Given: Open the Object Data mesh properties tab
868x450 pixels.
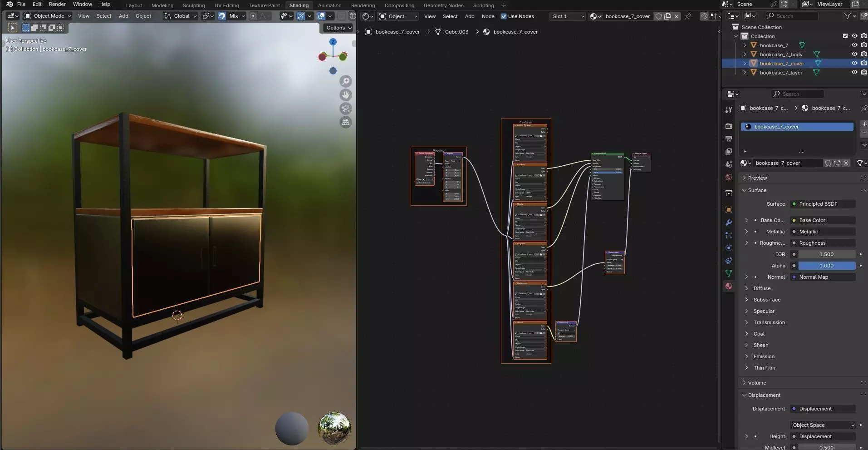Looking at the screenshot, I should tap(729, 273).
